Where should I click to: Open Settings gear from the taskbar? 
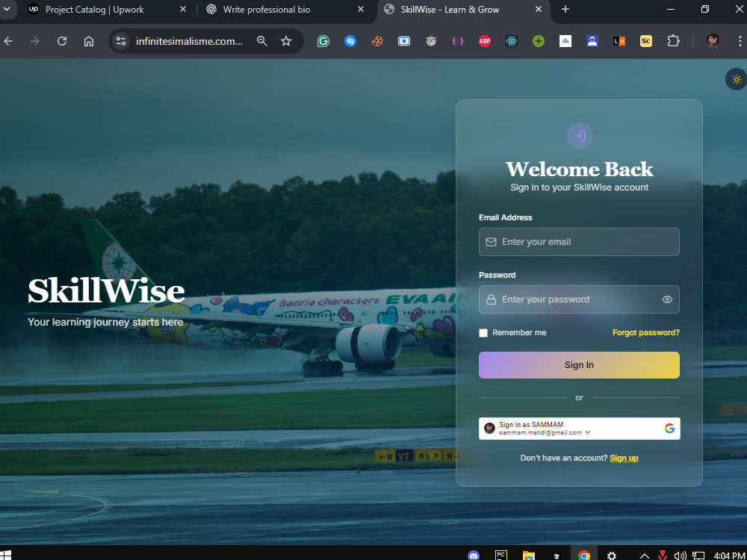pyautogui.click(x=612, y=556)
